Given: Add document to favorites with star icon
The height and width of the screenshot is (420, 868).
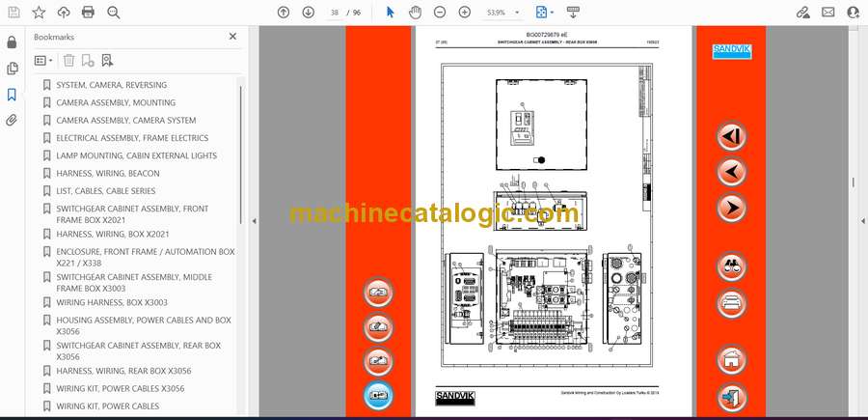Looking at the screenshot, I should (x=39, y=13).
